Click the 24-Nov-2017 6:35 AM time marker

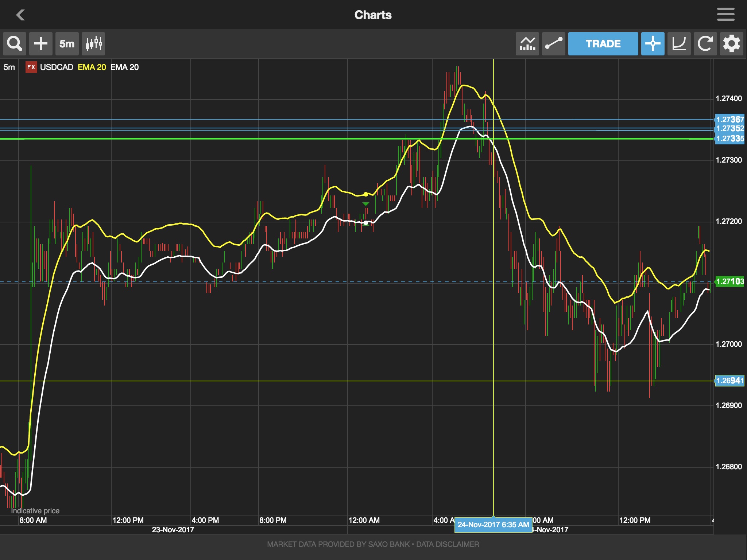click(x=493, y=525)
